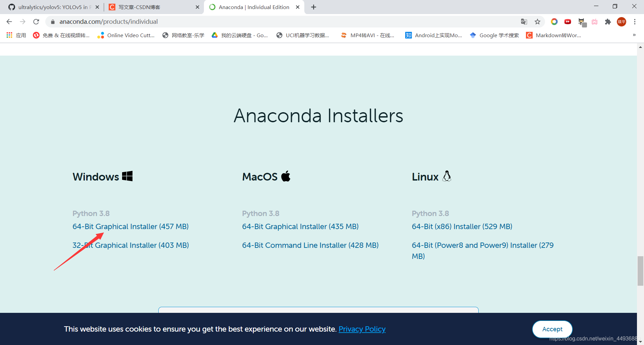Click the Windows logo icon beside heading
Screen dimensions: 644x345
tap(127, 176)
